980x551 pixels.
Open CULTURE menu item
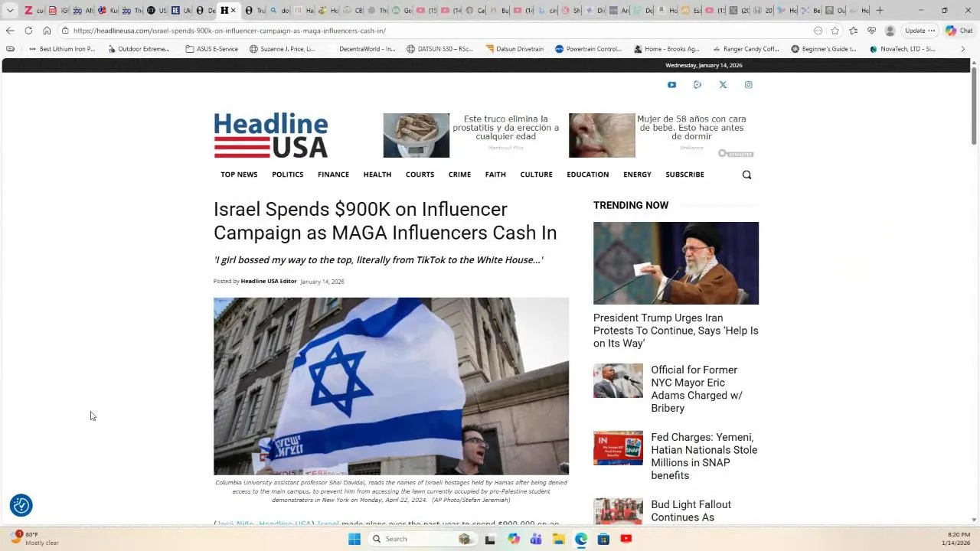536,174
